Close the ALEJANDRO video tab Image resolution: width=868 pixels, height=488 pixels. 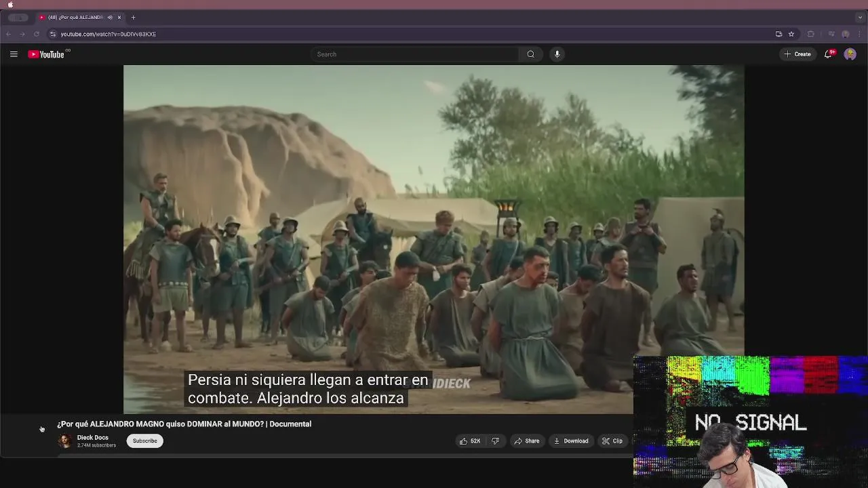coord(119,18)
